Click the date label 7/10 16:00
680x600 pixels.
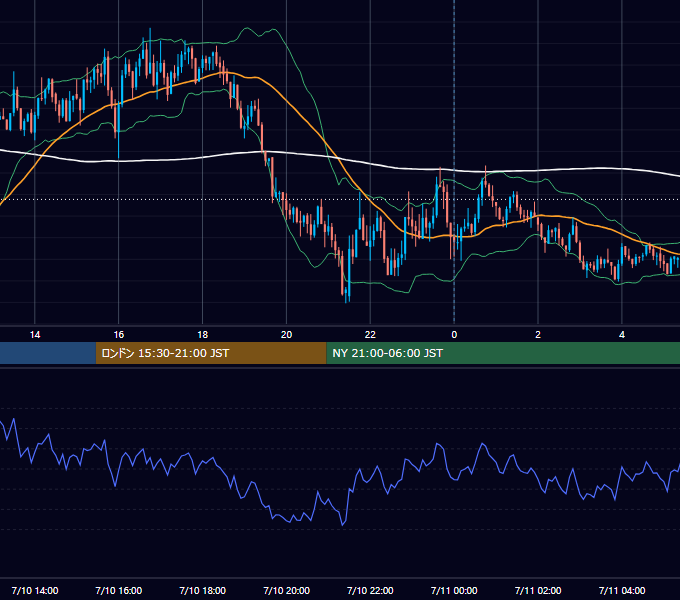tap(118, 590)
